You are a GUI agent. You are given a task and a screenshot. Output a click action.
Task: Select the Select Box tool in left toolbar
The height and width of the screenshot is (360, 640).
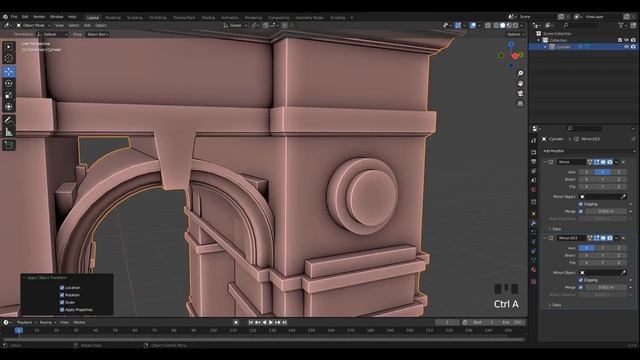point(9,47)
